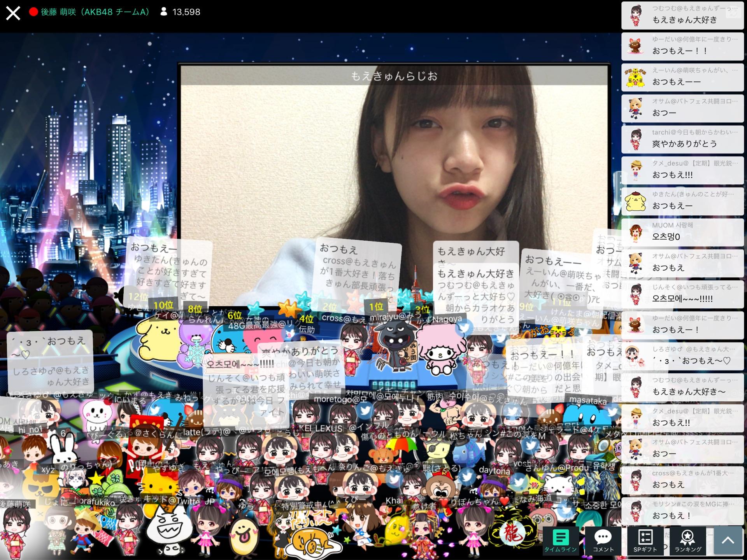
Task: Open comment おつもえ by cross
Action: [x=682, y=480]
